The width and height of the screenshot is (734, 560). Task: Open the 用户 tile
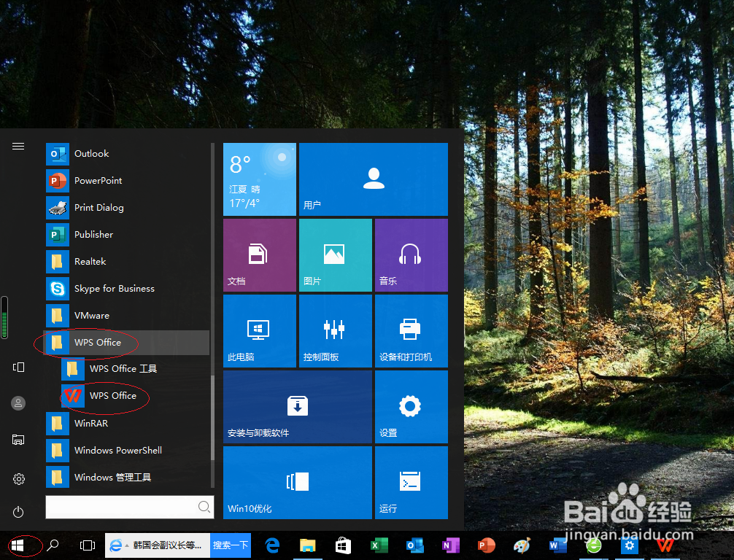click(374, 179)
